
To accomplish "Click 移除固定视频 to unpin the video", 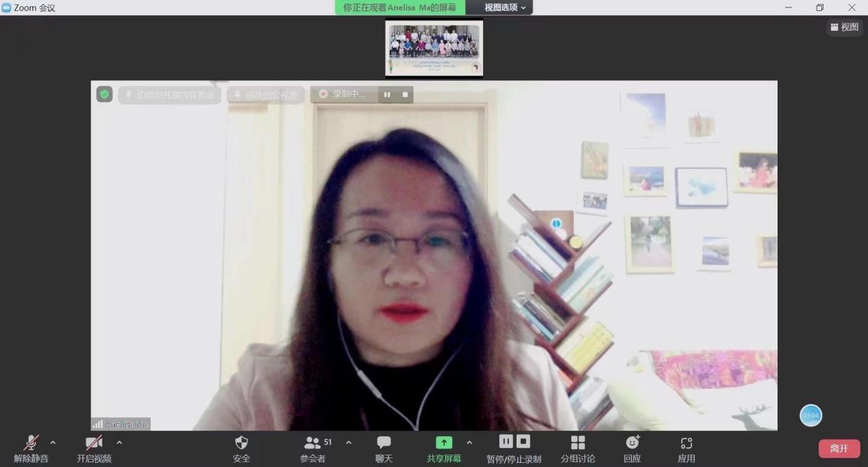I will point(266,95).
